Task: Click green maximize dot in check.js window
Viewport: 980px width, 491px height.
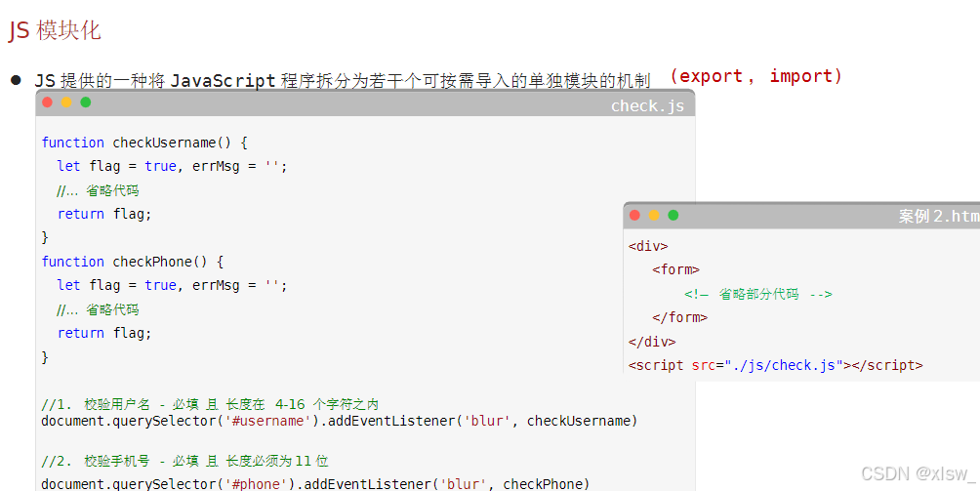Action: point(86,102)
